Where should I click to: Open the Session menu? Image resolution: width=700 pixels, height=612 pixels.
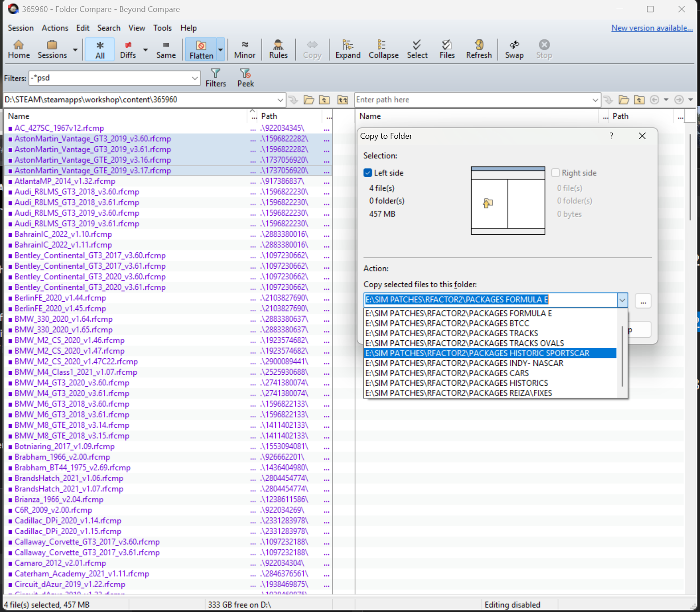(x=21, y=28)
